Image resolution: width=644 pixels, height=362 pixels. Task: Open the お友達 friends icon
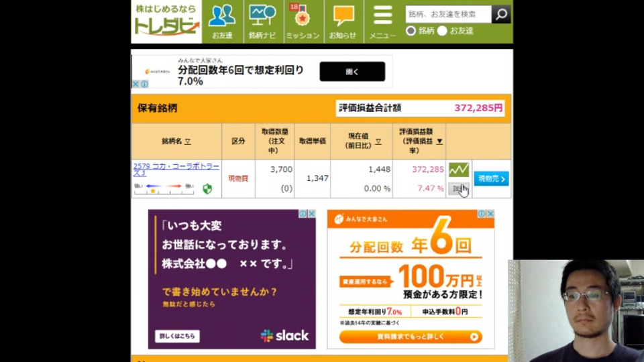point(222,21)
